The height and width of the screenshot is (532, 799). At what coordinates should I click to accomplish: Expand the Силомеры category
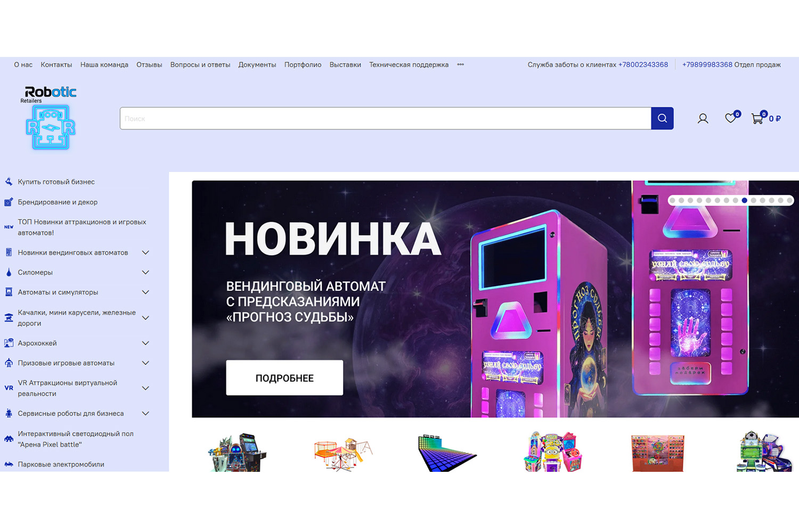(145, 272)
